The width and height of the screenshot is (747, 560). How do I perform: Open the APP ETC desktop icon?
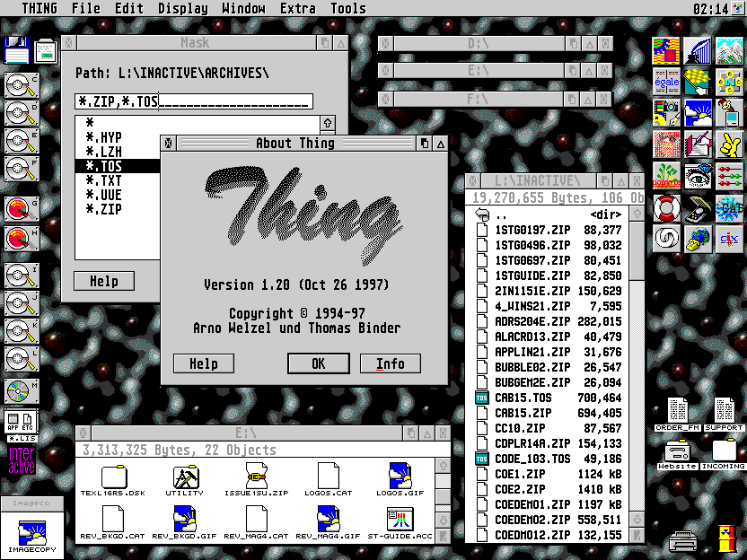21,422
